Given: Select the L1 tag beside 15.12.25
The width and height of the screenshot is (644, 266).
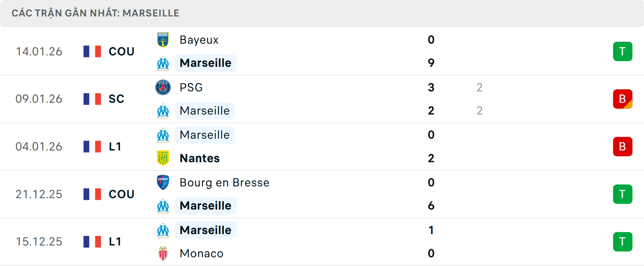Looking at the screenshot, I should (x=115, y=241).
